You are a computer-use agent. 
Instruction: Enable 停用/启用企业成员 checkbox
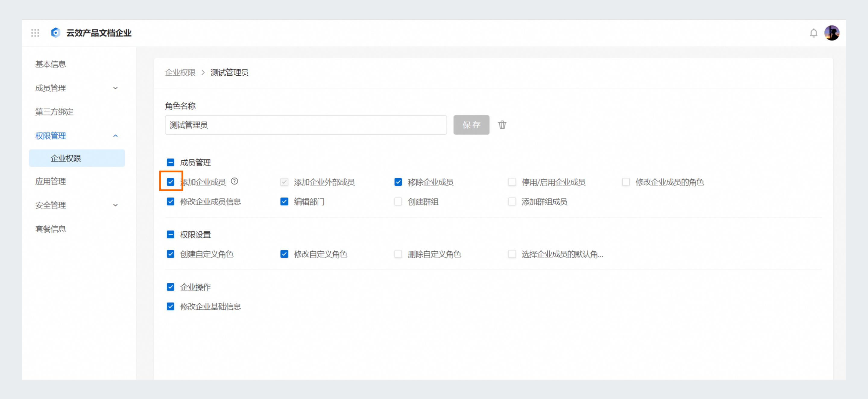coord(512,182)
